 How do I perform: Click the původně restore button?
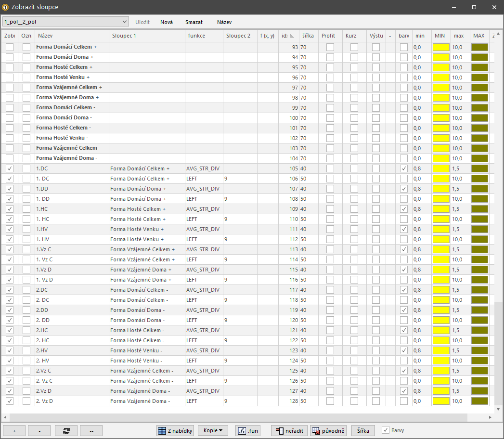click(328, 431)
